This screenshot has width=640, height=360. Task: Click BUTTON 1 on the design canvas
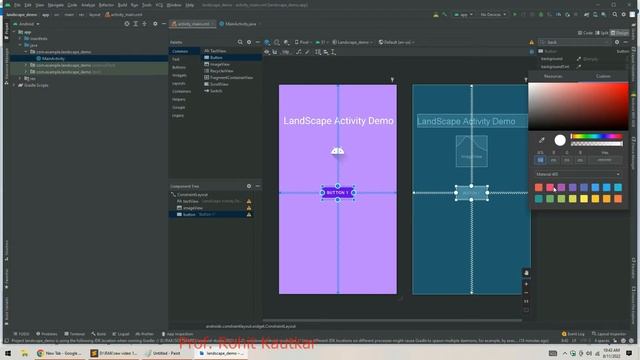[338, 193]
